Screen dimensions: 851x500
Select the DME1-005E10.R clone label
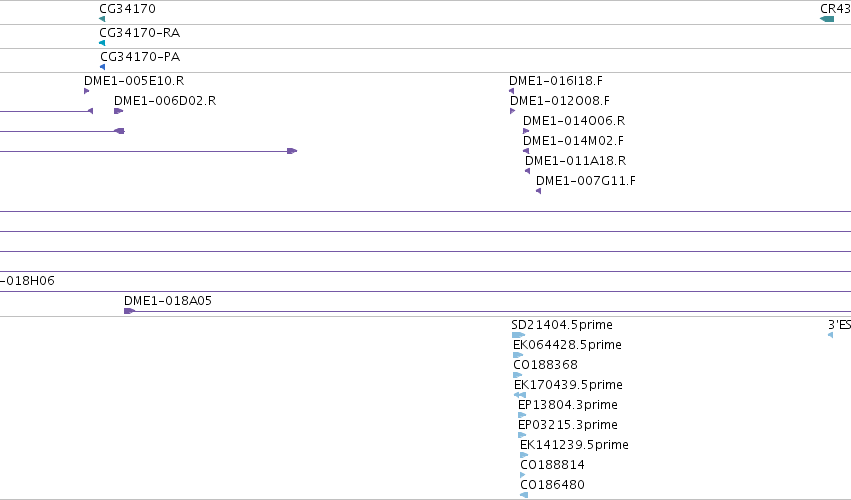(x=134, y=80)
